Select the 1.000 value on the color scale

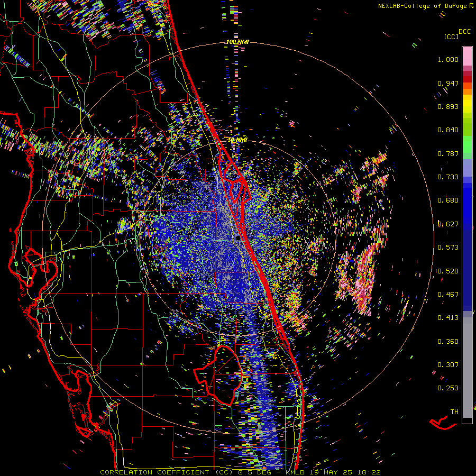pyautogui.click(x=448, y=59)
